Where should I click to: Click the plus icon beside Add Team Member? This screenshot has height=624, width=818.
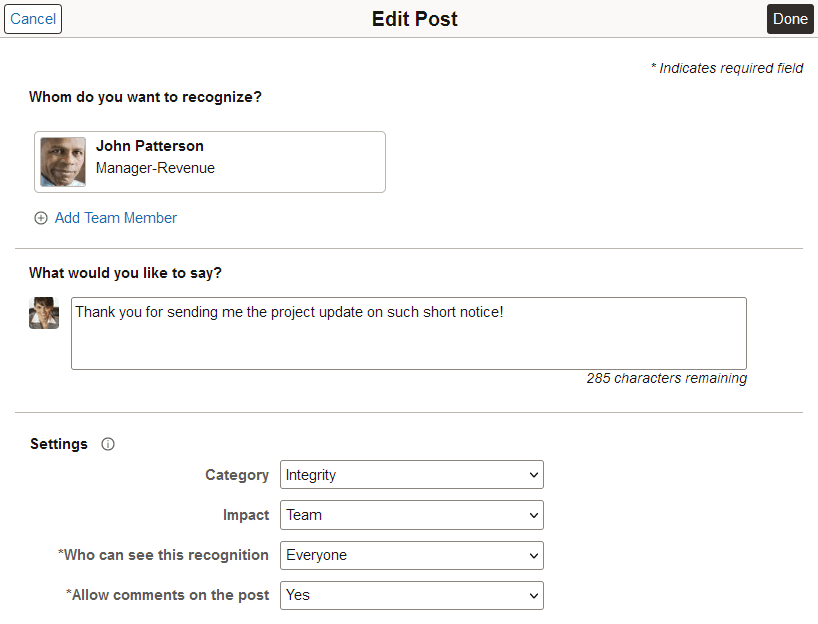41,217
